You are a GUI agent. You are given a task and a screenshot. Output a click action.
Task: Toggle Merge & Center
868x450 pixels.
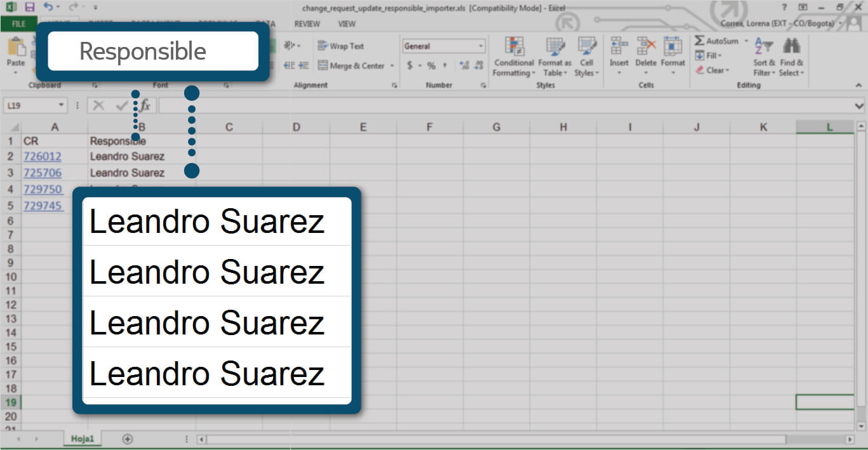351,66
